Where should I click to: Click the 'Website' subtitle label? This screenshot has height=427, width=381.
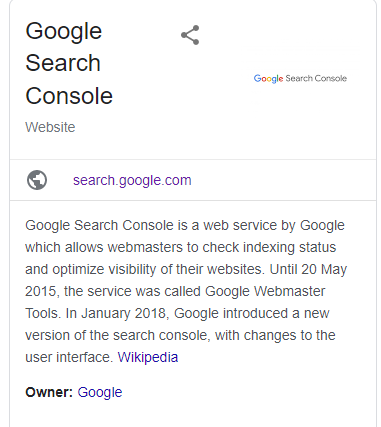[50, 127]
